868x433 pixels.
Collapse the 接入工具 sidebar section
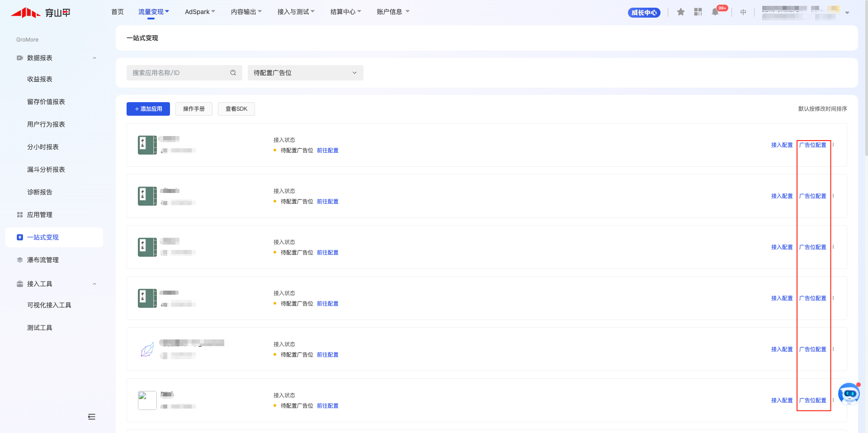tap(94, 284)
